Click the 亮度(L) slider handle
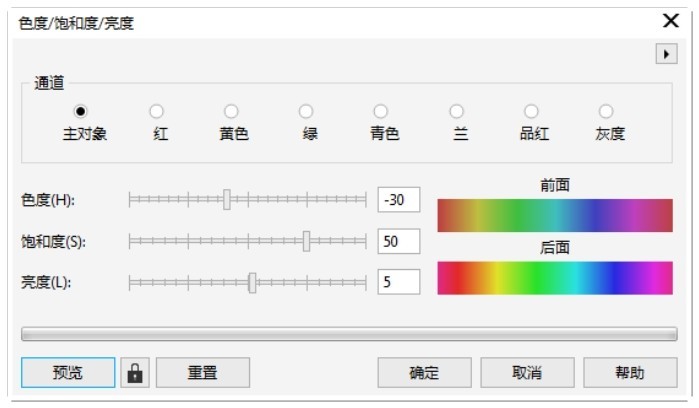699x408 pixels. [x=252, y=283]
